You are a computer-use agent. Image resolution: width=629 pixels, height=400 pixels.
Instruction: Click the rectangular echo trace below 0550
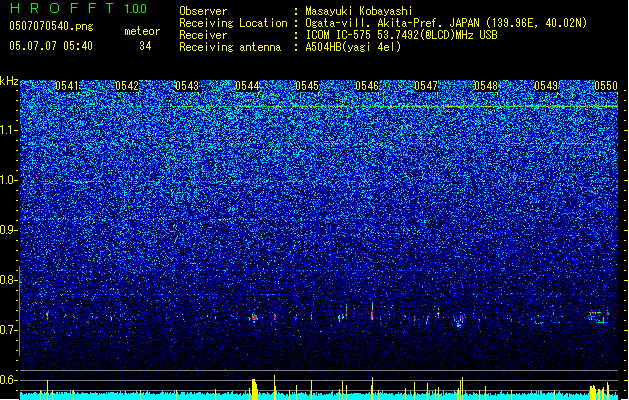[599, 317]
